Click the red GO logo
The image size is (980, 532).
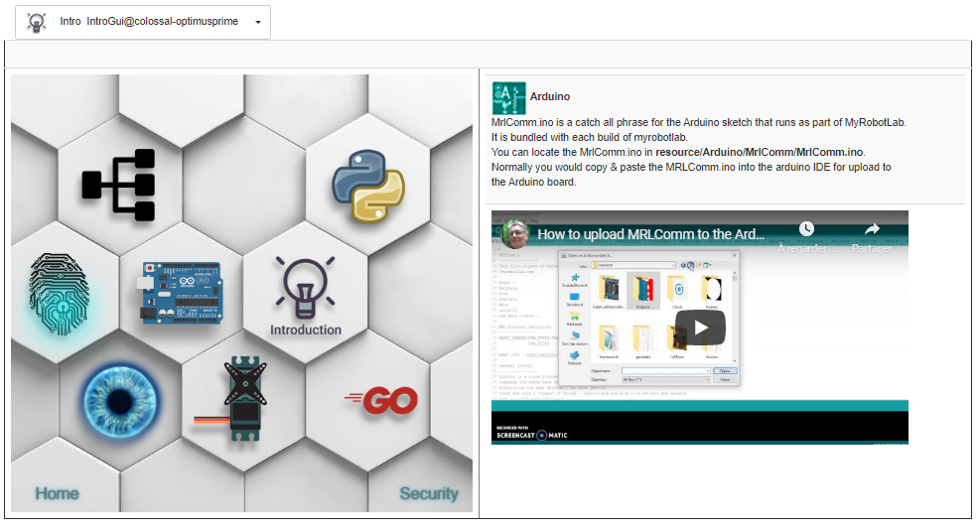[x=381, y=400]
